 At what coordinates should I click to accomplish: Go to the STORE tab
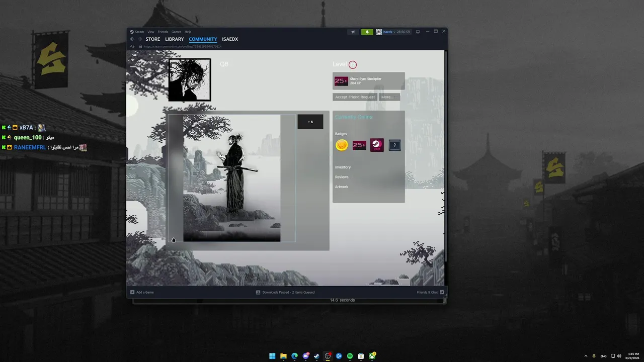(x=153, y=39)
